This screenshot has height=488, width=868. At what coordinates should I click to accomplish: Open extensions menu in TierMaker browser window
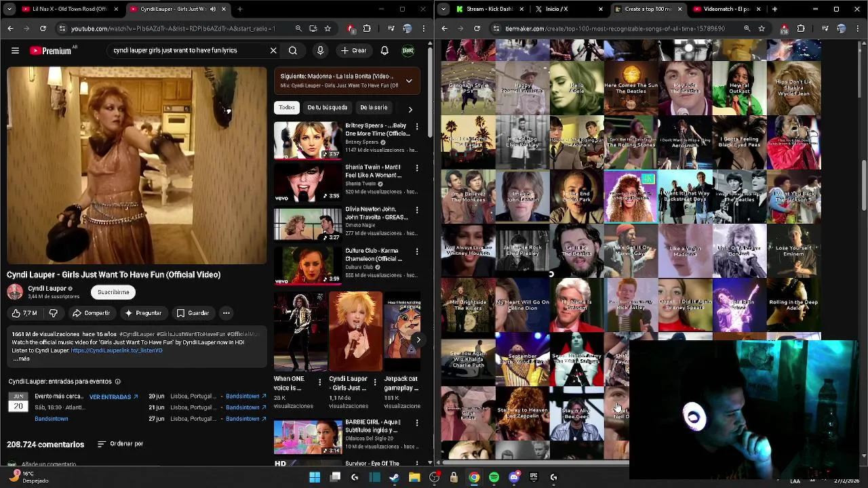(801, 28)
